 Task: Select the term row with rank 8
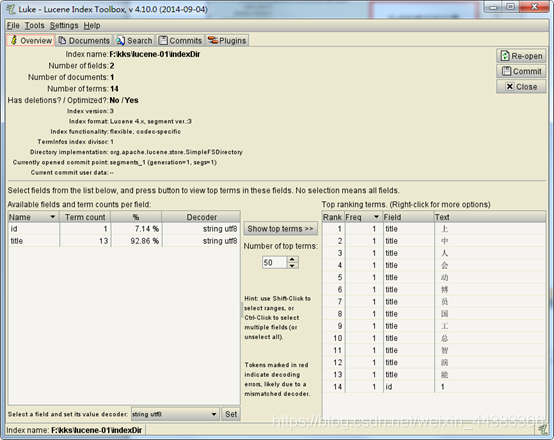(434, 314)
